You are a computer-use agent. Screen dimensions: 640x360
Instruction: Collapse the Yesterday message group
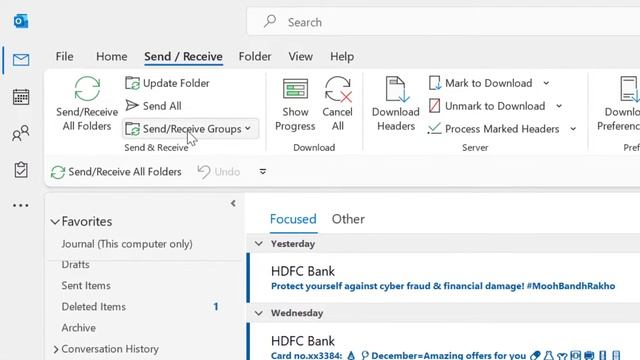click(259, 244)
